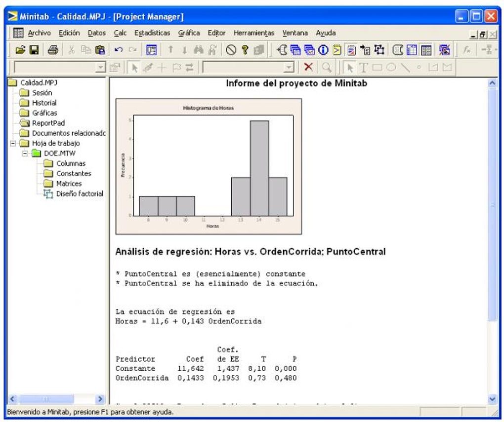Save the project using the floppy disk icon

tap(34, 50)
